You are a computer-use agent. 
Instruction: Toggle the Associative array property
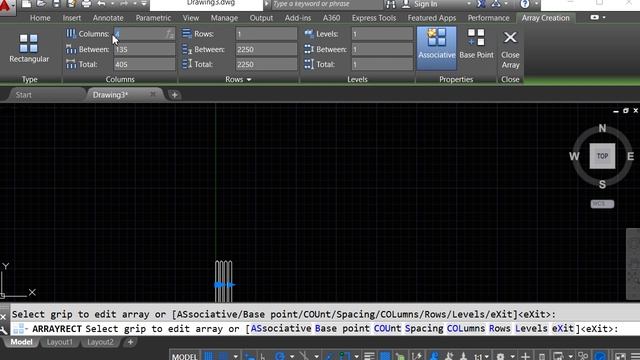436,47
